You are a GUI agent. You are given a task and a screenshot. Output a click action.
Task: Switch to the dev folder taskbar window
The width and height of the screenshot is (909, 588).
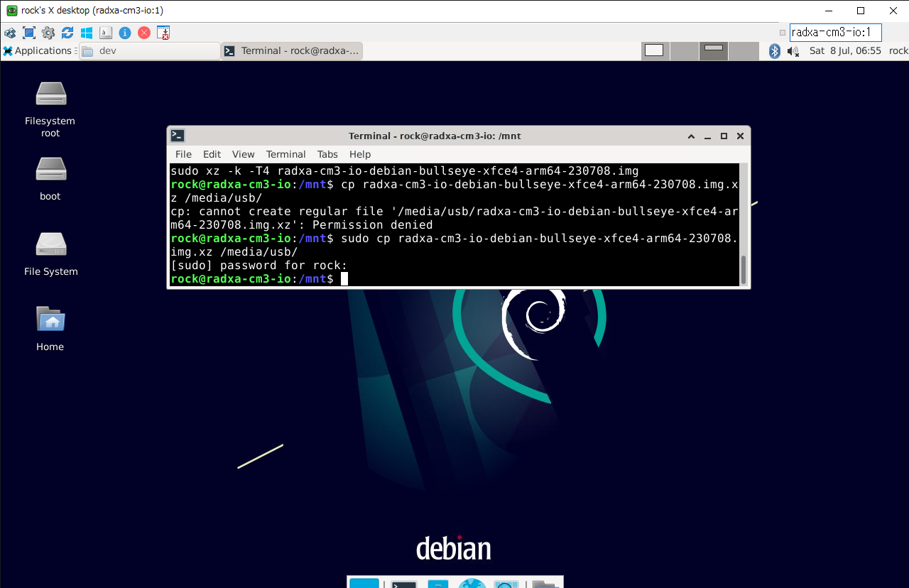coord(150,50)
